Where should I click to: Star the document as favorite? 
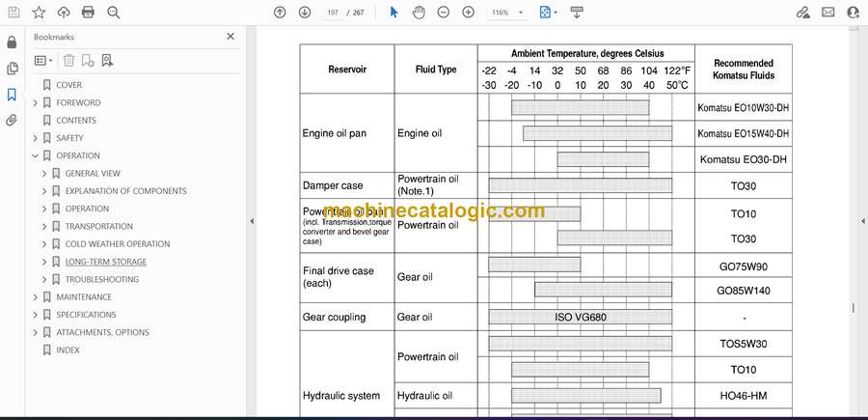(x=39, y=13)
